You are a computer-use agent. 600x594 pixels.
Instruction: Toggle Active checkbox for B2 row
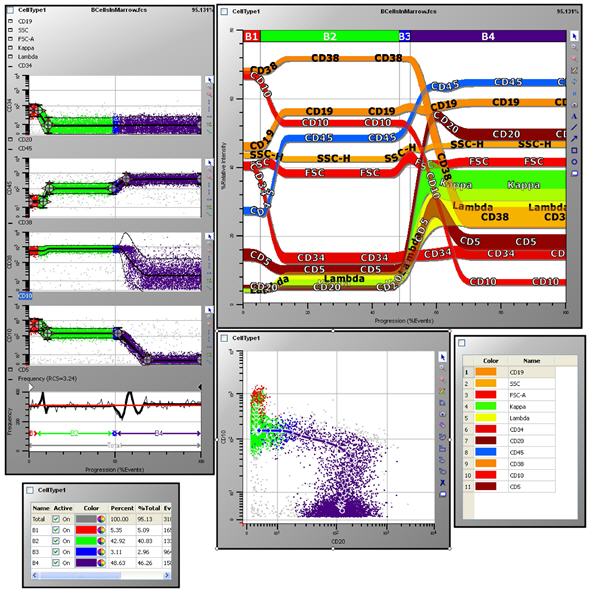[56, 541]
